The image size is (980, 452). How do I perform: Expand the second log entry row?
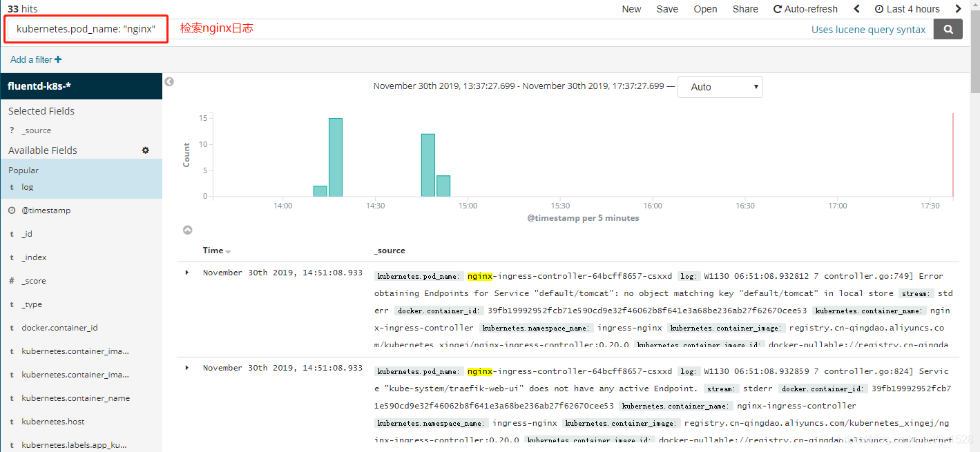[x=187, y=368]
